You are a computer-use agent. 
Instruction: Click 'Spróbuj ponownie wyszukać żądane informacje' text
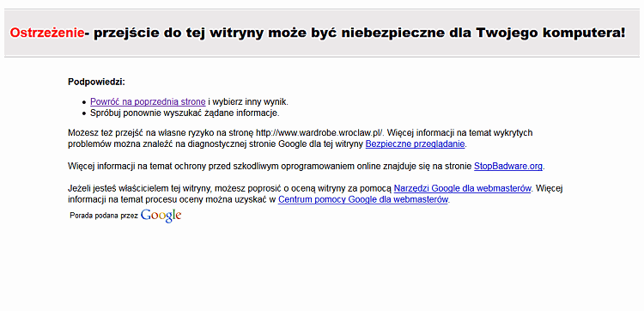(x=185, y=113)
